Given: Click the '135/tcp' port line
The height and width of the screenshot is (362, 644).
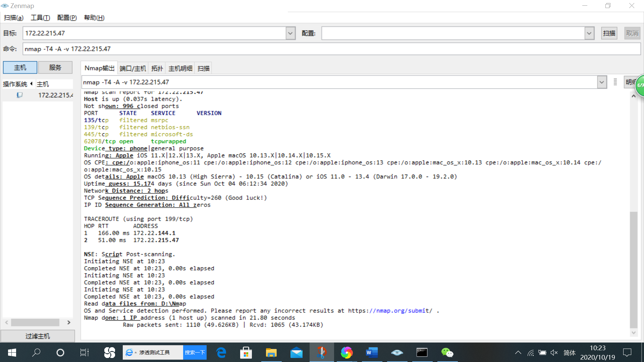Looking at the screenshot, I should pos(126,120).
